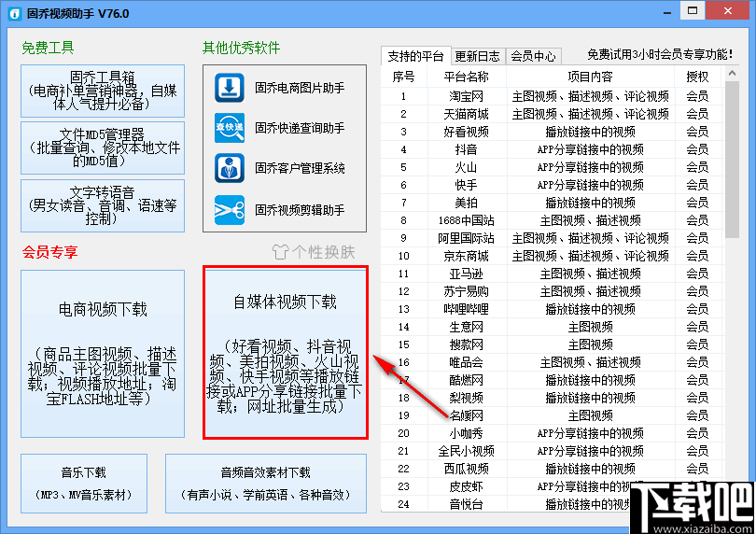Click the scroll-up arrow of platform list
756x534 pixels.
tap(732, 74)
